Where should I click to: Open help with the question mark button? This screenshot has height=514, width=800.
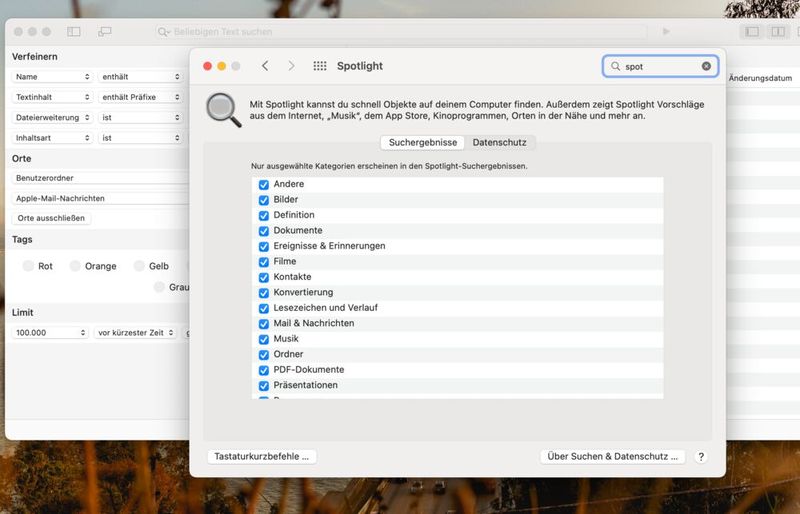click(x=701, y=457)
